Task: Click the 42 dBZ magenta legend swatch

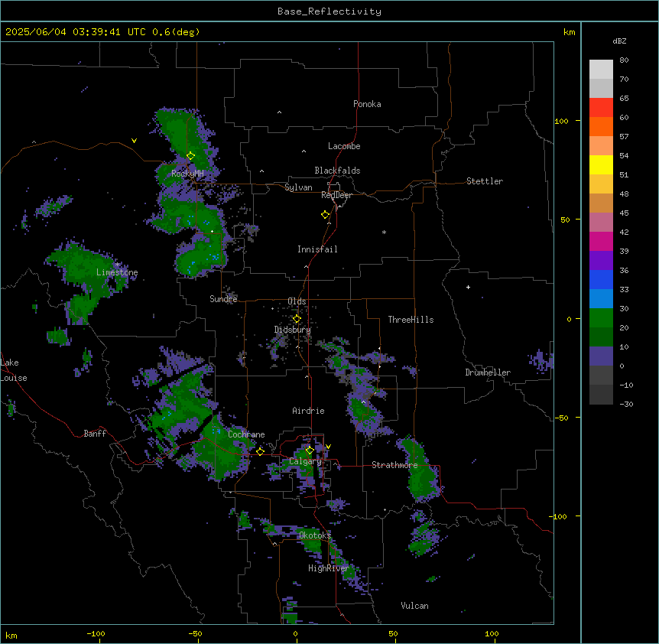Action: tap(601, 241)
